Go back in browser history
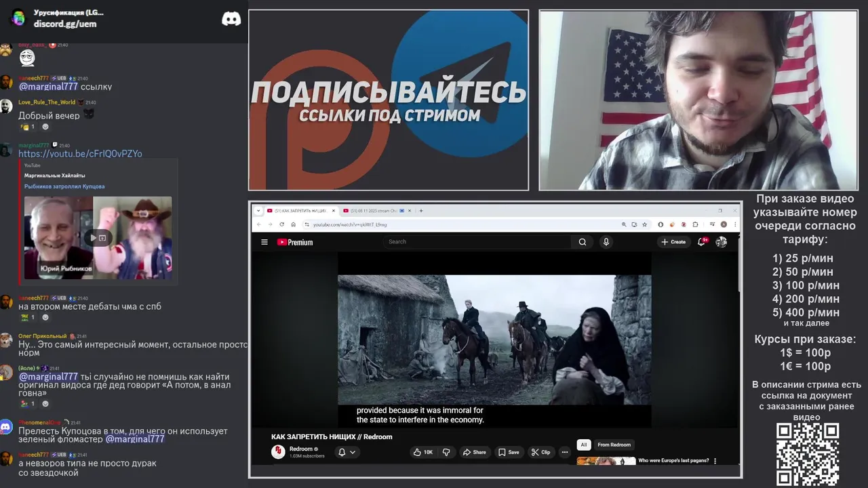The height and width of the screenshot is (488, 868). (258, 224)
